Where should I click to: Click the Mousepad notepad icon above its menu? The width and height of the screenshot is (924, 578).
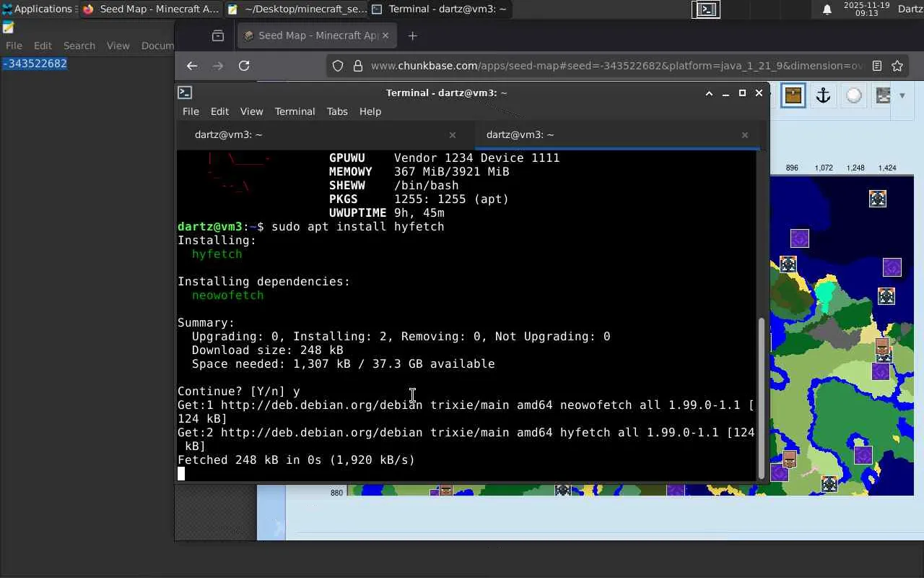8,27
